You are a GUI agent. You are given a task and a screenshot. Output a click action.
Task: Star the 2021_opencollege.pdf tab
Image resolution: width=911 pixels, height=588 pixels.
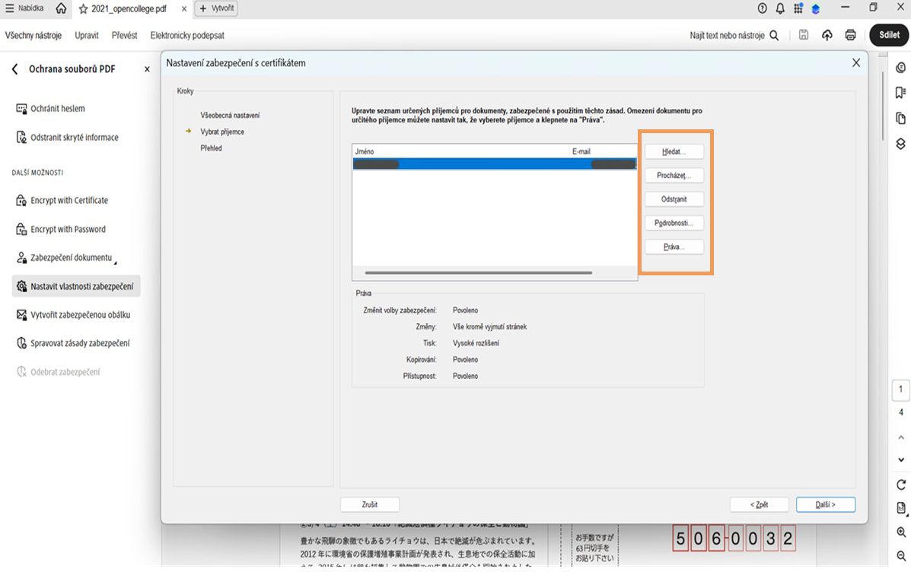coord(83,8)
